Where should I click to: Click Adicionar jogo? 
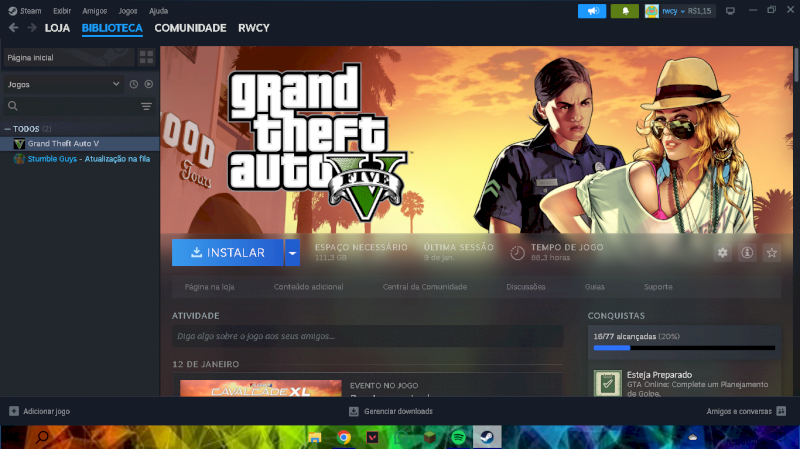point(46,411)
